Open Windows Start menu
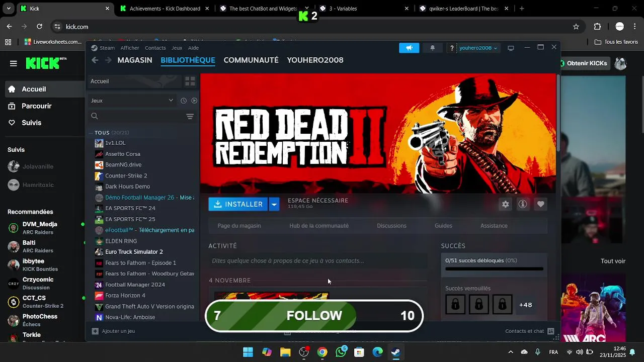 pos(248,352)
